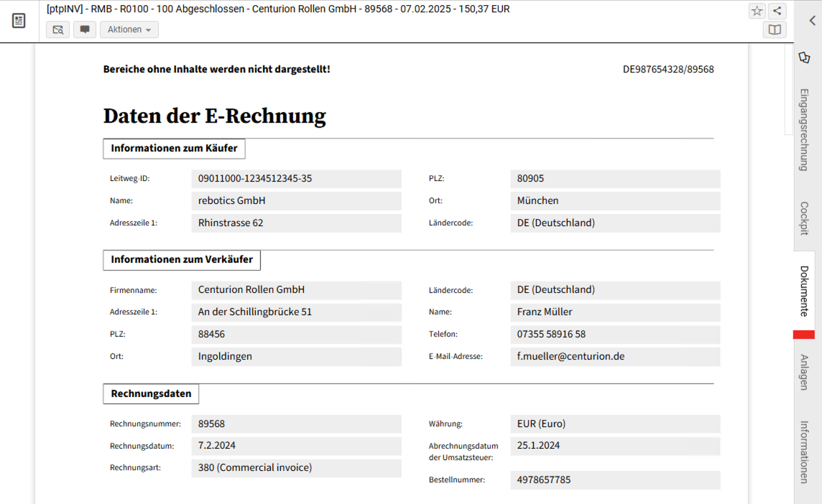Click the Bestellnummer value 4978657785
Image resolution: width=822 pixels, height=504 pixels.
[x=615, y=480]
